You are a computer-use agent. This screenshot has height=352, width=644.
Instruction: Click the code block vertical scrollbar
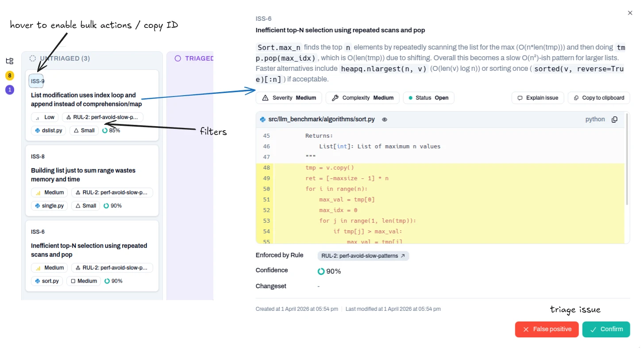(x=627, y=159)
